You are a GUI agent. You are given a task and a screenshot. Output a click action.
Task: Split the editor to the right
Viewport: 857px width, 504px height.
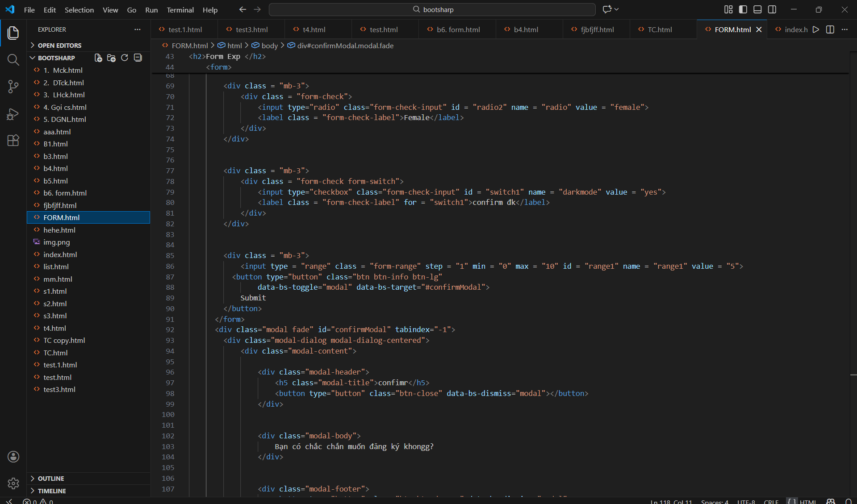[x=830, y=29]
